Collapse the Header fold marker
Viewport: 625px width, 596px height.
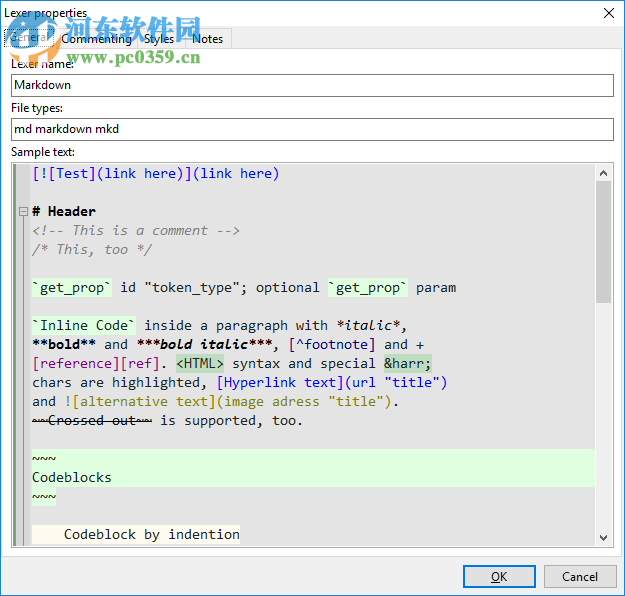(24, 211)
